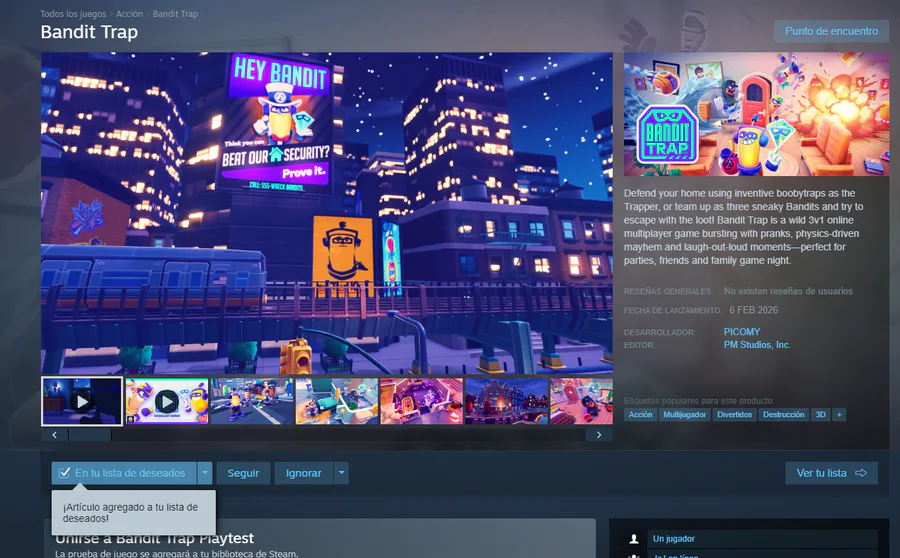Select the sixth screenshot thumbnail of night town

click(506, 401)
